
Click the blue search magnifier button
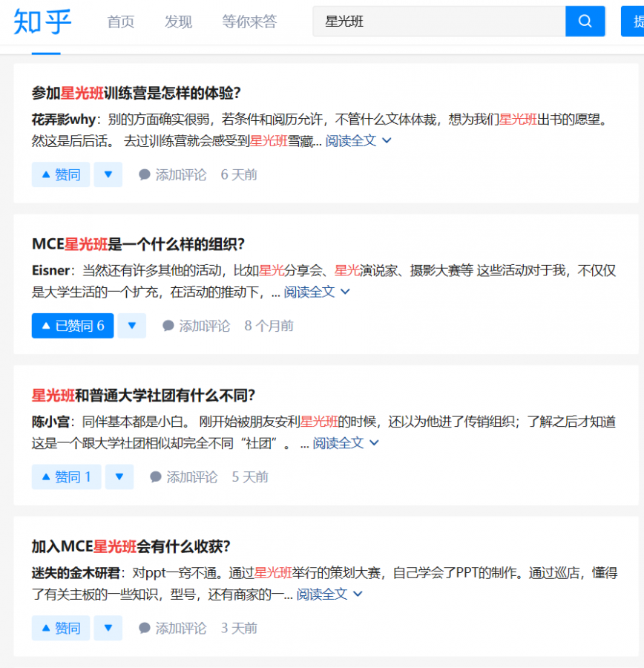pos(585,22)
